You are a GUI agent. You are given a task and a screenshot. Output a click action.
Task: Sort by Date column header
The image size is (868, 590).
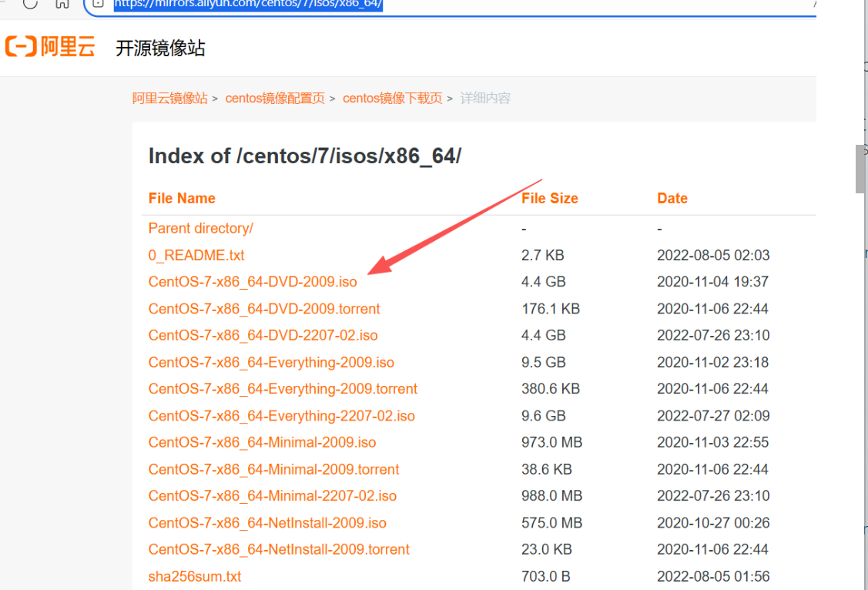(x=672, y=198)
